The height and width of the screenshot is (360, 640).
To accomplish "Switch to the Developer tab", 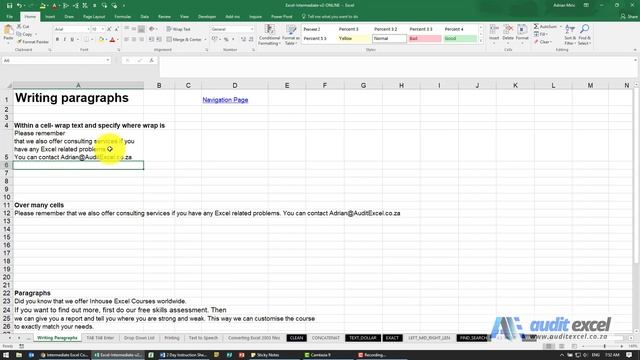I will point(207,17).
